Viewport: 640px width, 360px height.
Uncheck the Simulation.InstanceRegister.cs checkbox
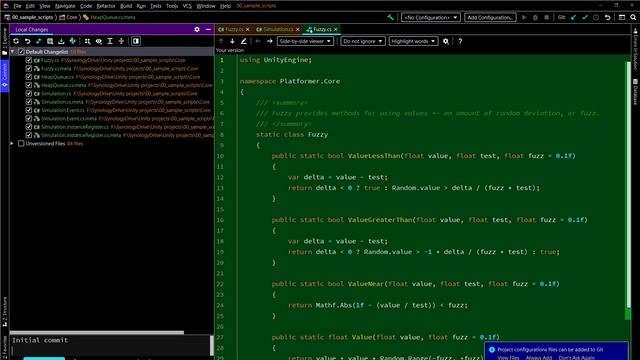29,127
